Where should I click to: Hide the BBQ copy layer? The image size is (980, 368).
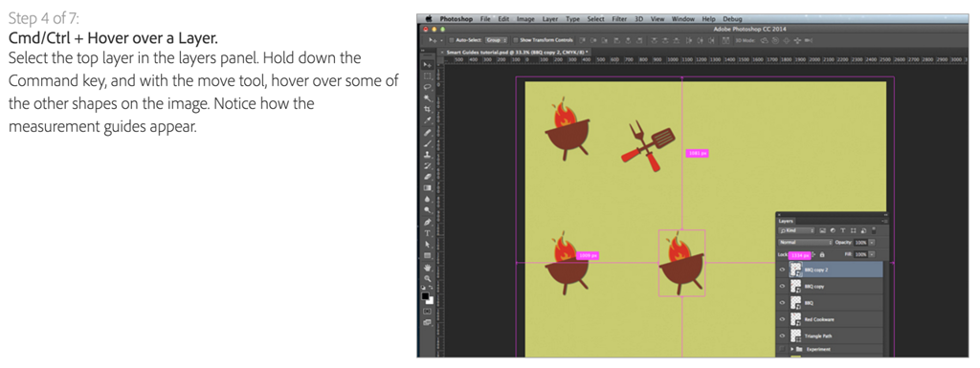(x=782, y=287)
